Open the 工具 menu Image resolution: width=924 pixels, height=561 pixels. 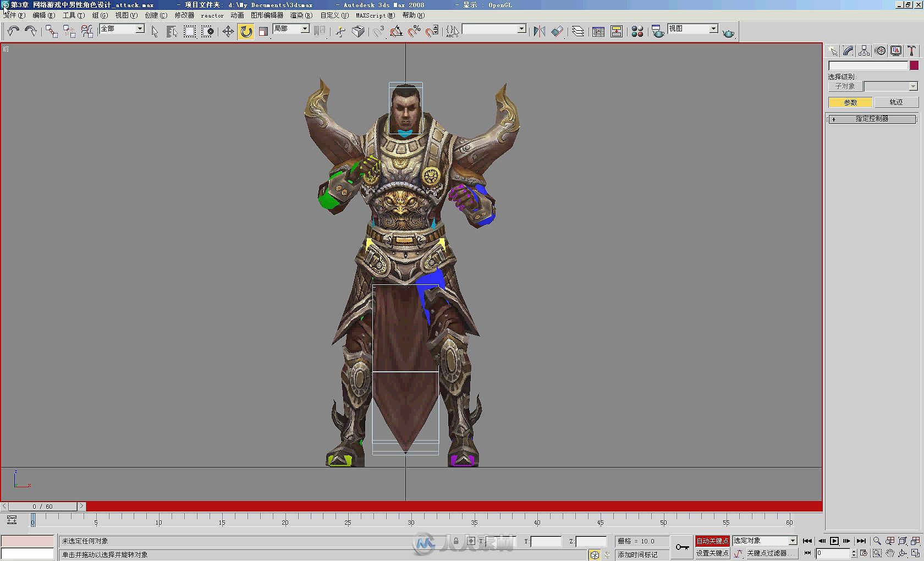pos(73,15)
